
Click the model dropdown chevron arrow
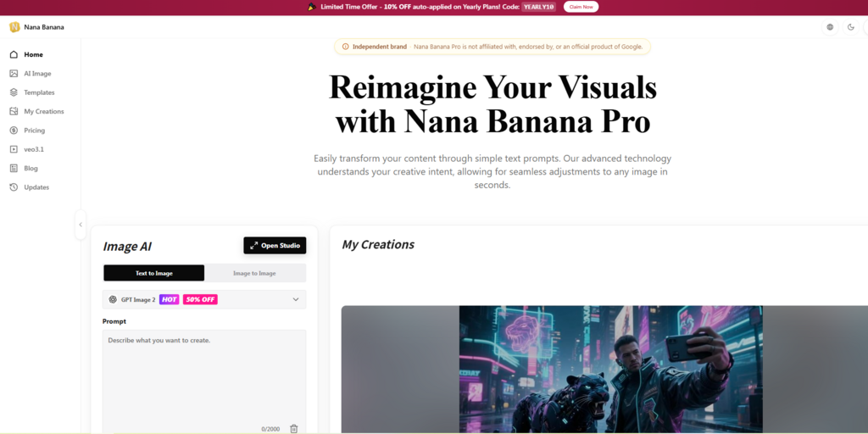click(x=296, y=299)
